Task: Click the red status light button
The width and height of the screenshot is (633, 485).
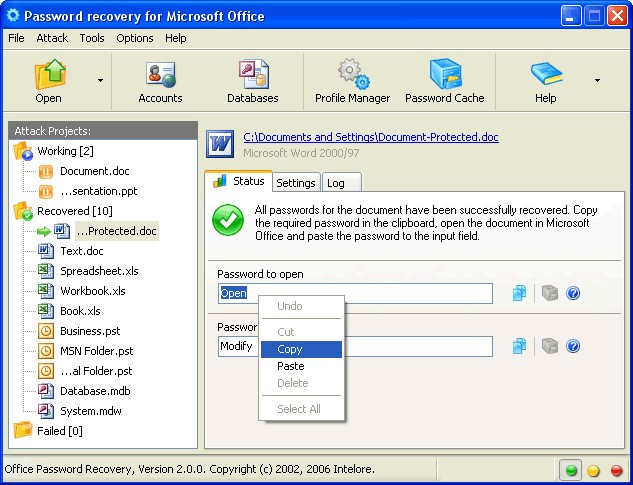Action: [616, 470]
